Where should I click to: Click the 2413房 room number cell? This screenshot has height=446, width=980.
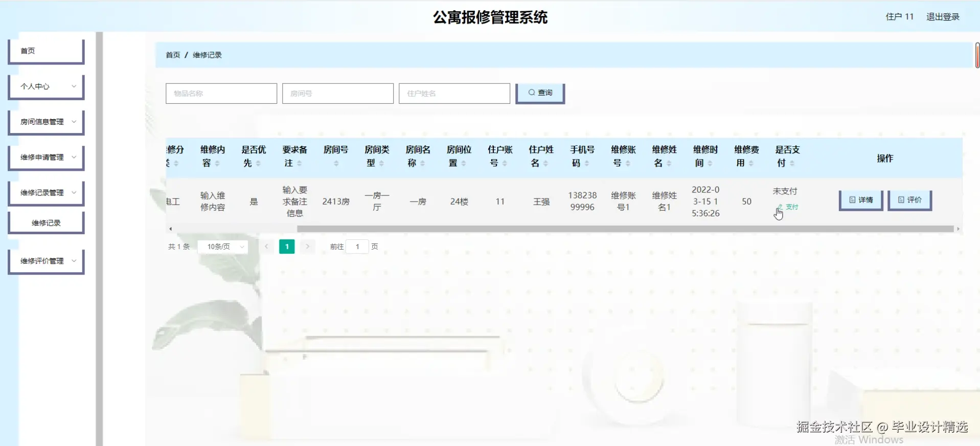[x=336, y=202]
